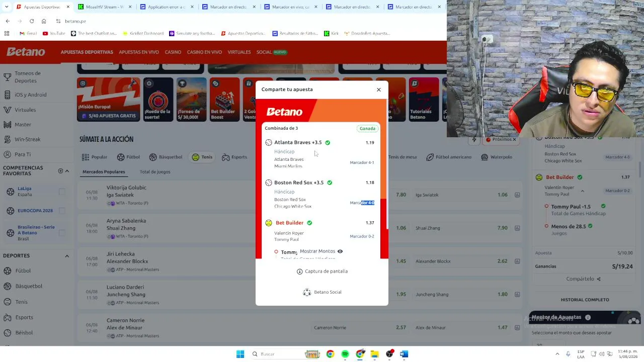Select the Esports sport filter chip

[234, 157]
